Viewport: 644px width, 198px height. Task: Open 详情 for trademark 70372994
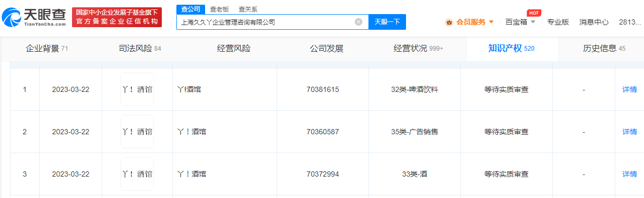coord(629,174)
